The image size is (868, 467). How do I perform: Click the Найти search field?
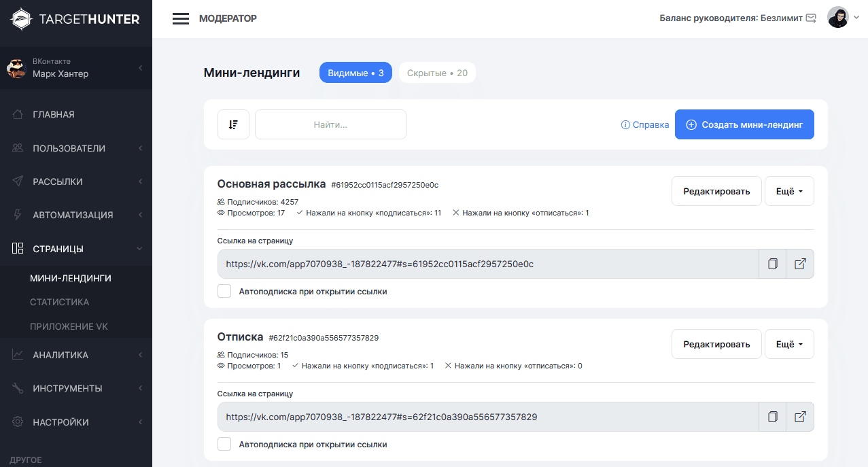[x=330, y=124]
